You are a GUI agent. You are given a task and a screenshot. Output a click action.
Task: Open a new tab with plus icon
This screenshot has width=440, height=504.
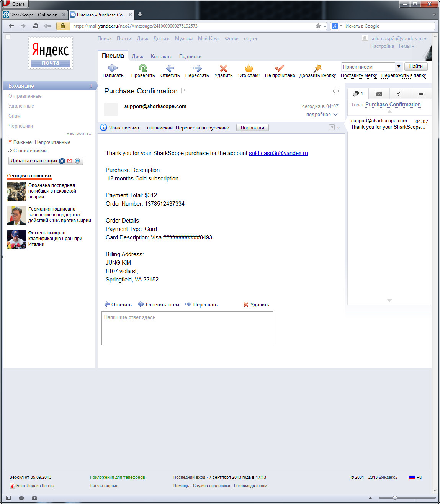tap(140, 15)
